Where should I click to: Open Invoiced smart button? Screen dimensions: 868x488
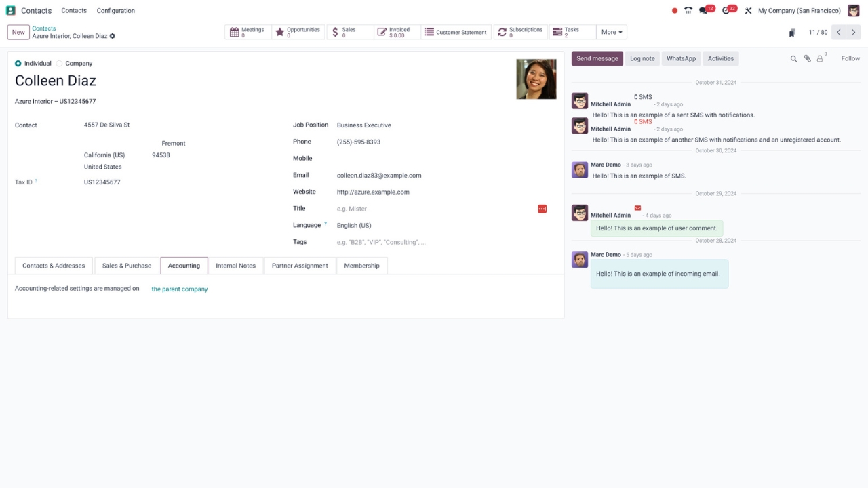397,32
